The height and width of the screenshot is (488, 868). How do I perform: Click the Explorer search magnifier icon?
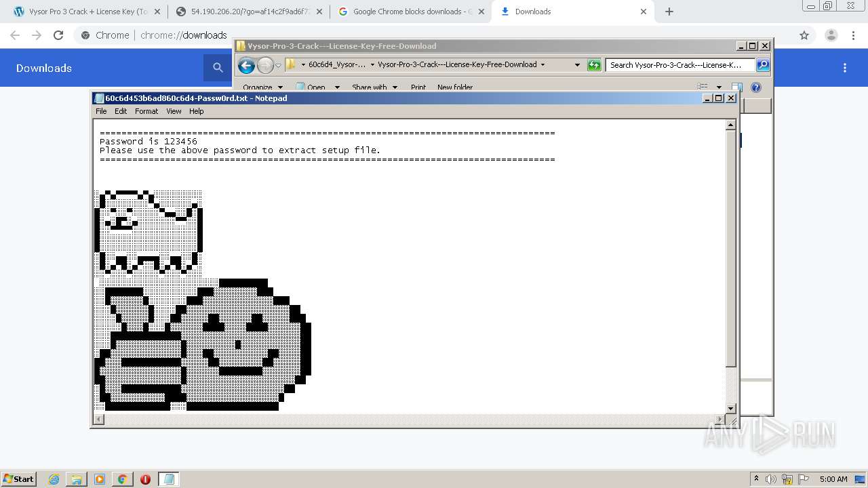click(x=763, y=65)
